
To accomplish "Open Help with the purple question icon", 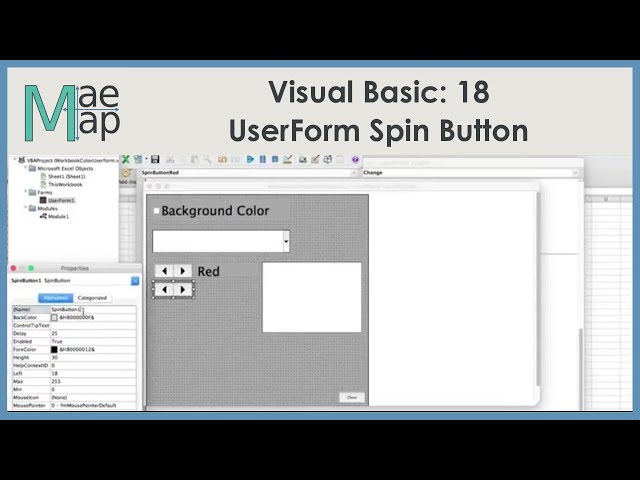I will 355,160.
